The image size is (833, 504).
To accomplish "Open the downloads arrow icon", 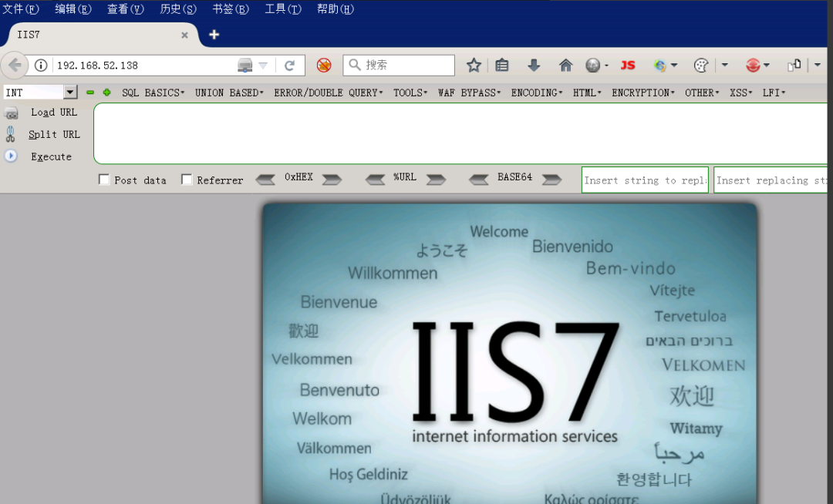I will click(534, 66).
